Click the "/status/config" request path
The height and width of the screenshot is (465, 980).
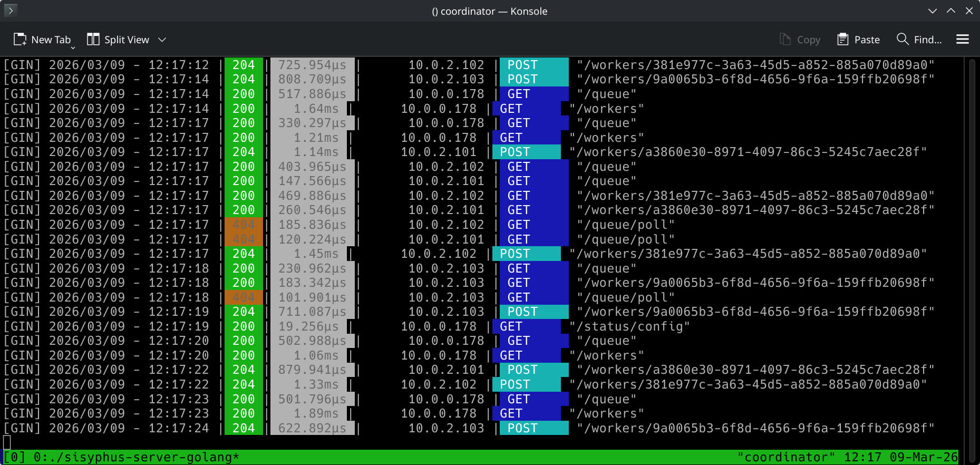click(633, 326)
